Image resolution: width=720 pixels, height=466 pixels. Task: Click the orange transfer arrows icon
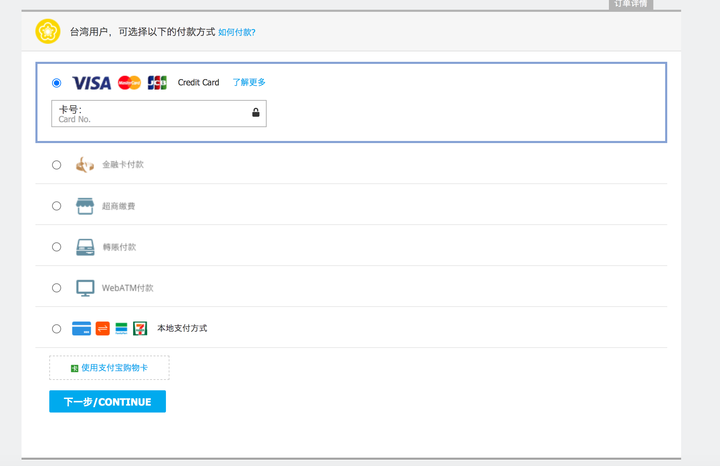pyautogui.click(x=103, y=328)
